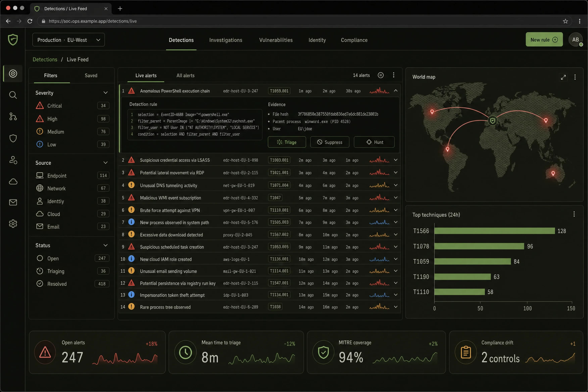This screenshot has width=588, height=392.
Task: Switch to the Investigations tab
Action: pyautogui.click(x=226, y=40)
